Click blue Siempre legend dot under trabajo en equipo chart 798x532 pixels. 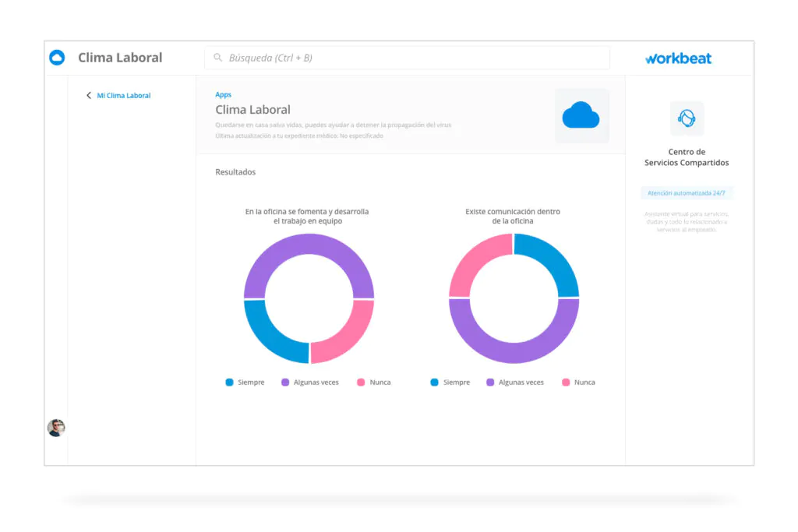[229, 382]
